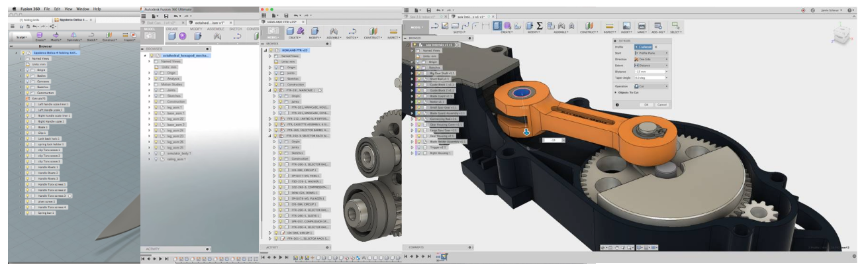Open the Make toolbar icon

(x=641, y=26)
